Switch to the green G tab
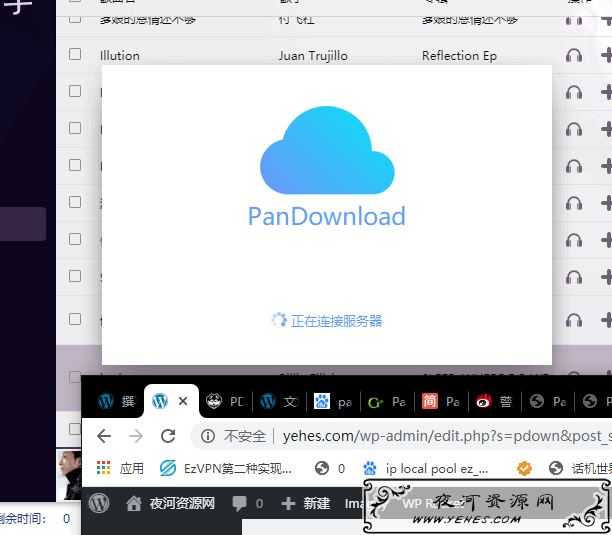Screen dimensions: 612x535 tap(387, 401)
